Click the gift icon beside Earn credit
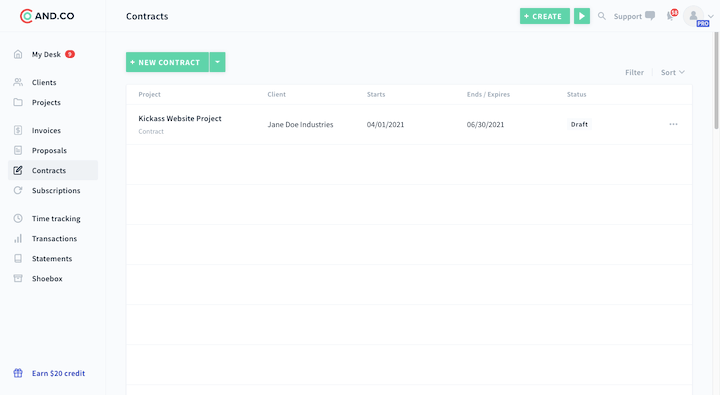 tap(18, 373)
